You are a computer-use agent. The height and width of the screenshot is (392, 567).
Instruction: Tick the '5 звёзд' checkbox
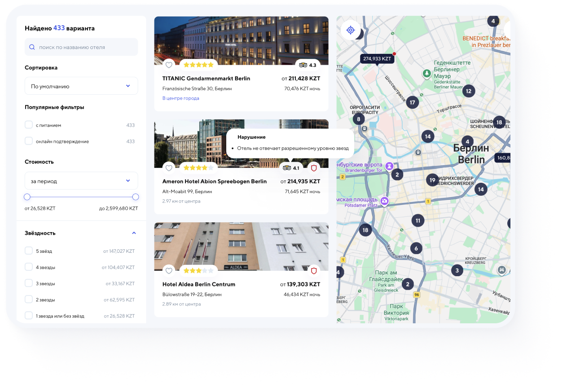tap(29, 251)
